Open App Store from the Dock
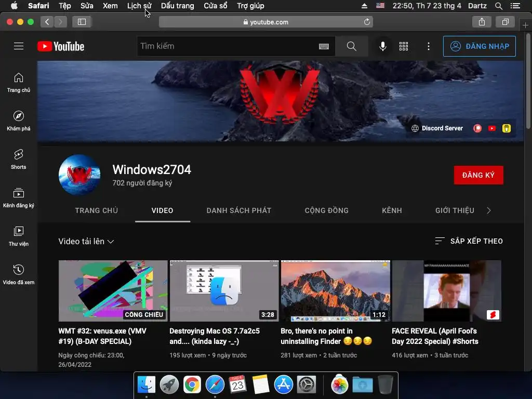The height and width of the screenshot is (399, 532). (283, 385)
